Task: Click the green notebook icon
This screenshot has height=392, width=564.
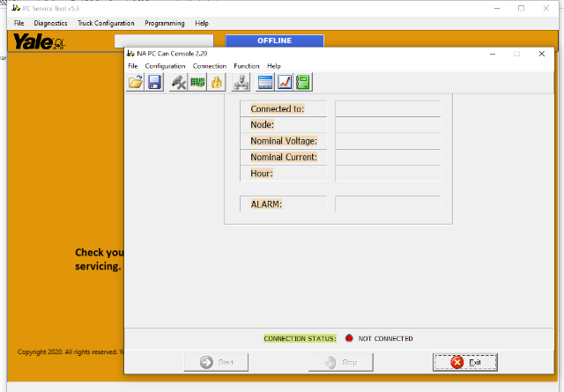Action: pos(303,82)
